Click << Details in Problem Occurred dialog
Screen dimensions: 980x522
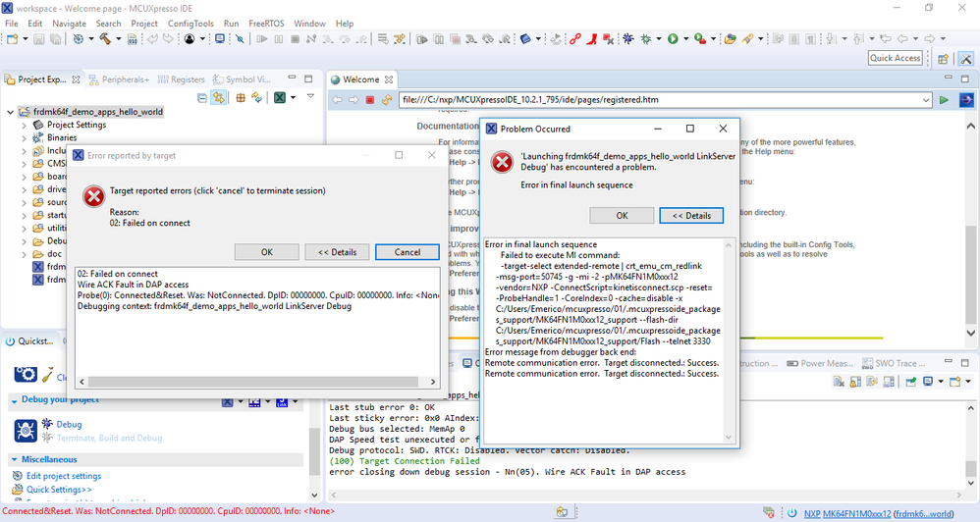[691, 216]
